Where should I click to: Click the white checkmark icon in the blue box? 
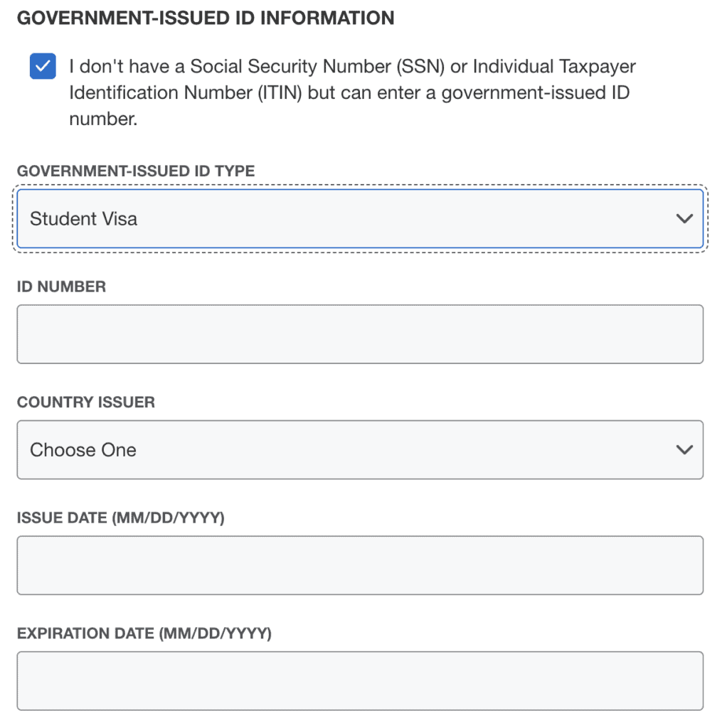43,67
